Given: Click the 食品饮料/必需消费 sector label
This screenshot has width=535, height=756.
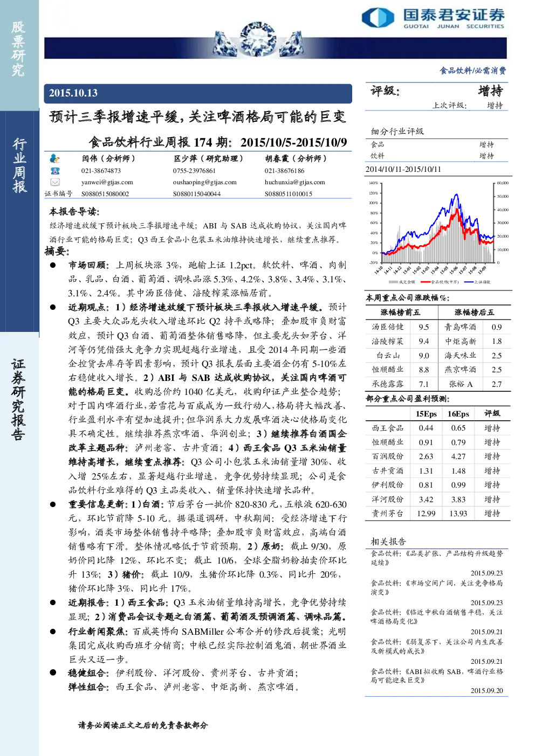Looking at the screenshot, I should (472, 71).
